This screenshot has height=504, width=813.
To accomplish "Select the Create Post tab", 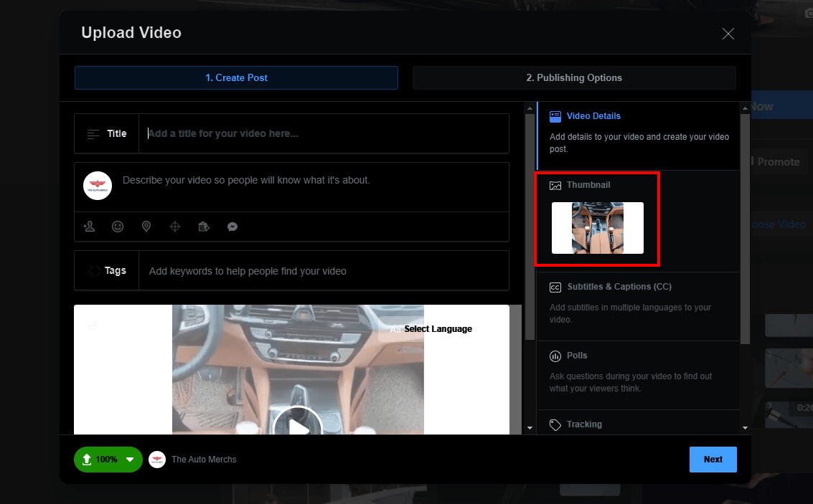I will coord(236,77).
